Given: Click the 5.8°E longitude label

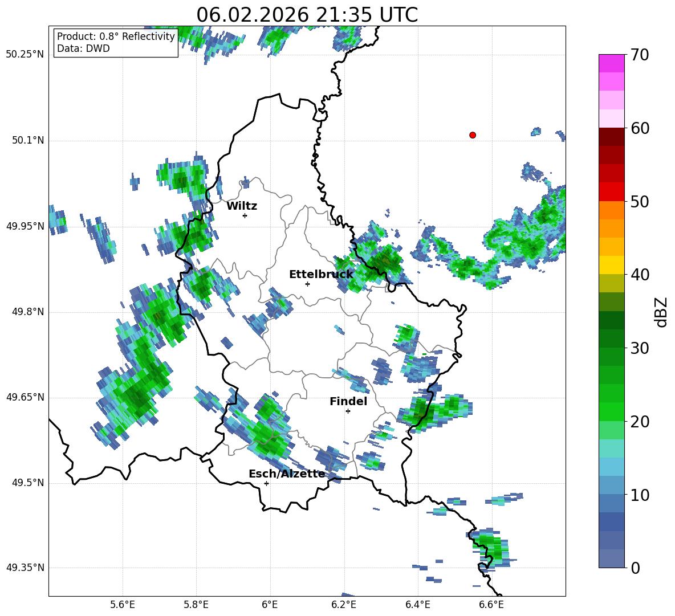Looking at the screenshot, I should 196,605.
